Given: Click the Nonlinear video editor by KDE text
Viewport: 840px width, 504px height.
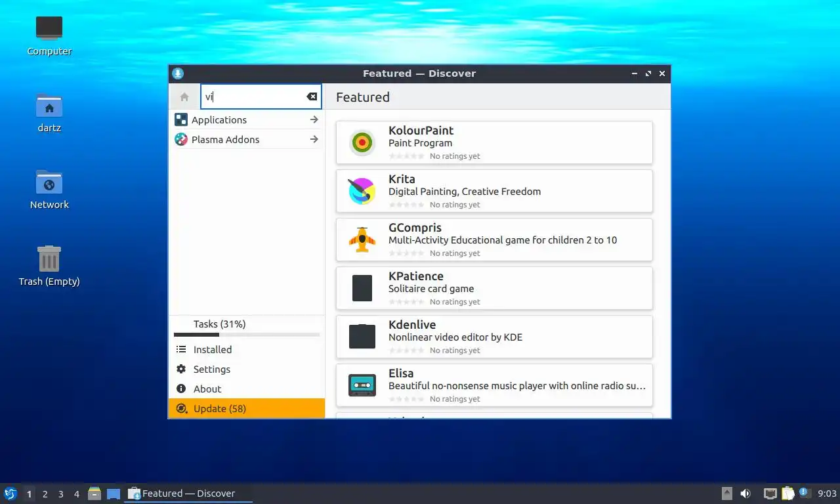Looking at the screenshot, I should click(455, 337).
